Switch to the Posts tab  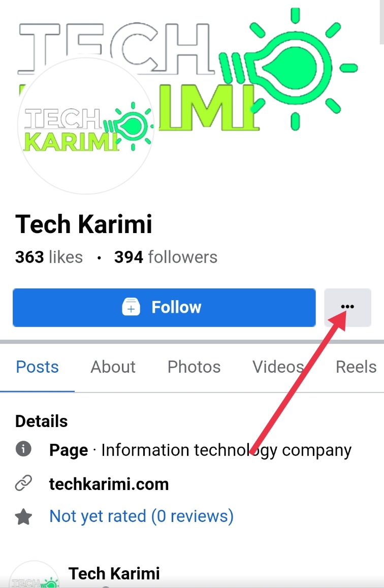(37, 367)
